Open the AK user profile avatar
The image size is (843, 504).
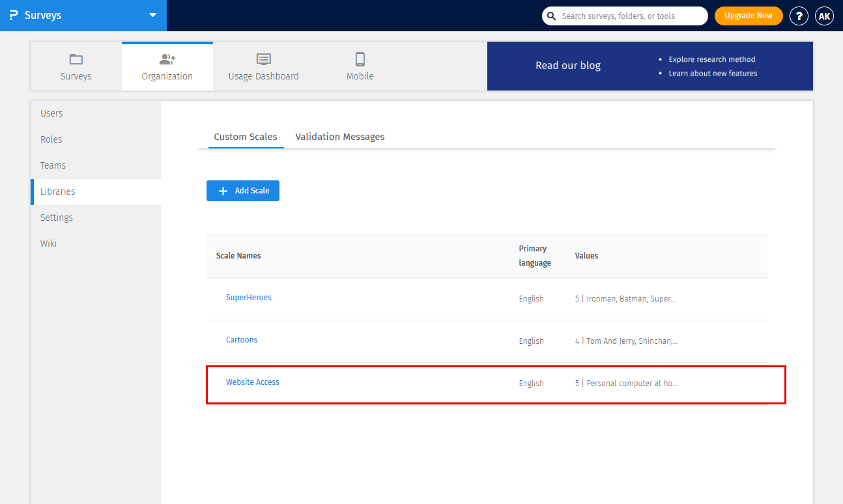point(824,16)
